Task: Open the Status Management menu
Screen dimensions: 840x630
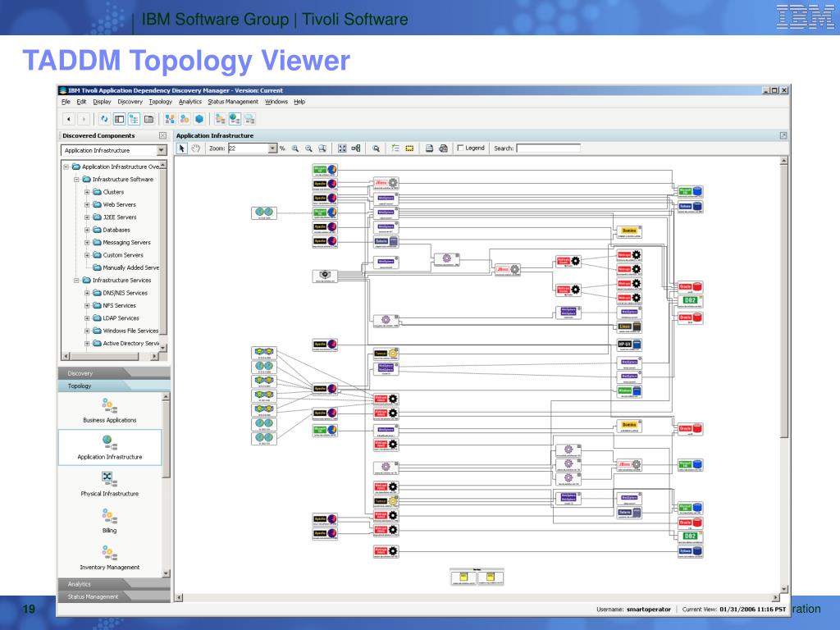Action: pos(233,102)
